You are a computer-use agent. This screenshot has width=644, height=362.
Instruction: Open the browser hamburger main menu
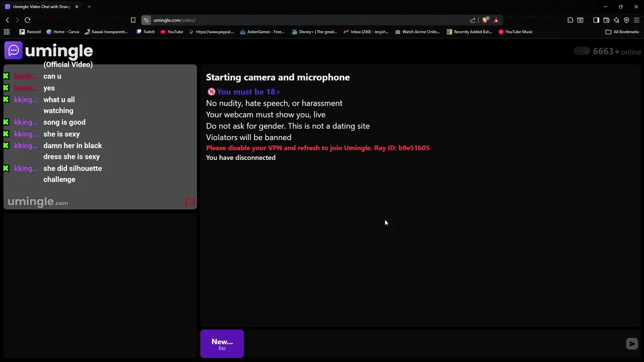(636, 20)
